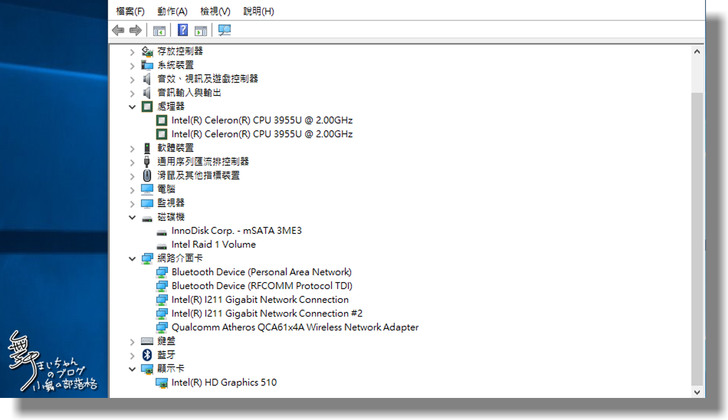Select Intel(R) HD Graphics 510
Screen dimensions: 728x420
224,383
